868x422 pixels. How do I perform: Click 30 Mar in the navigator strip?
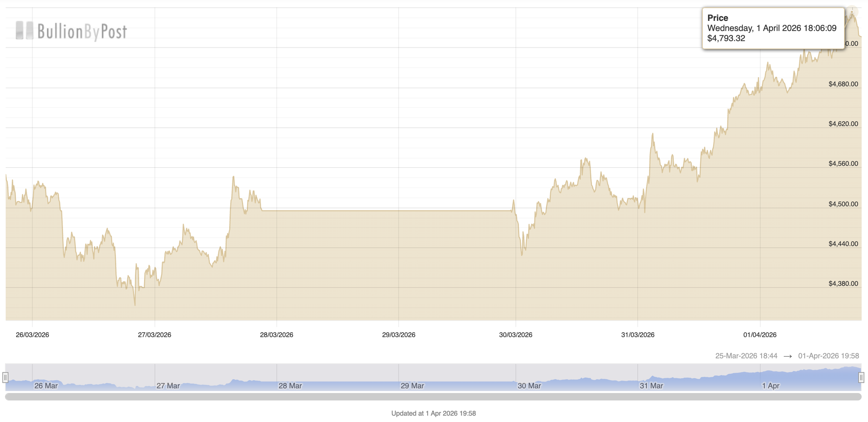529,386
